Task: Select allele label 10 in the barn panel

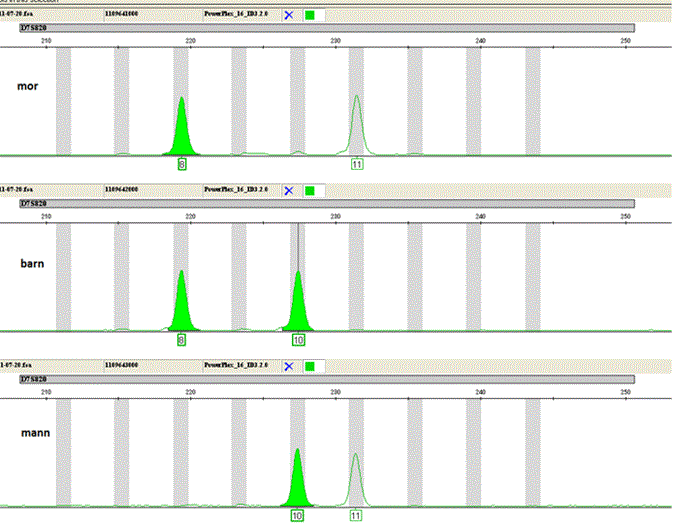Action: point(298,340)
